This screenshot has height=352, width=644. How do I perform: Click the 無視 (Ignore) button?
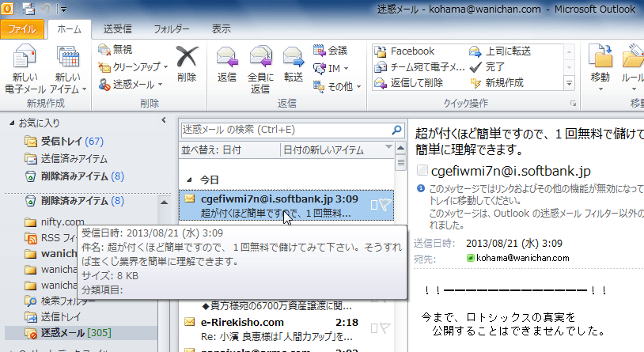coord(116,50)
